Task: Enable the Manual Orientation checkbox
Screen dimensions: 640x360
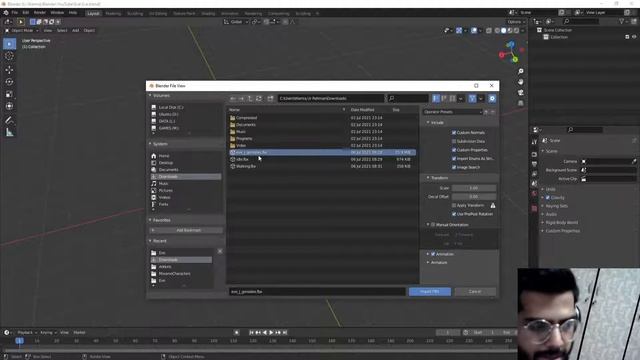Action: 433,224
